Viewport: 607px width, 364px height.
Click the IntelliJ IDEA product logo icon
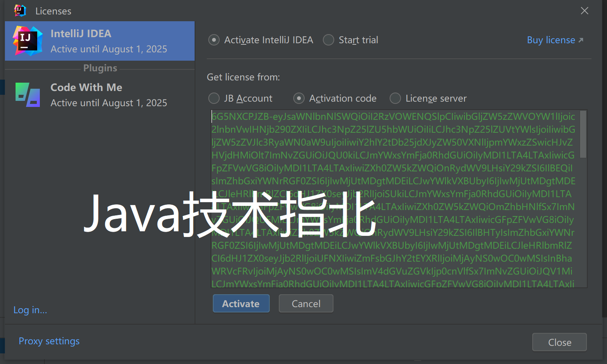pos(27,41)
